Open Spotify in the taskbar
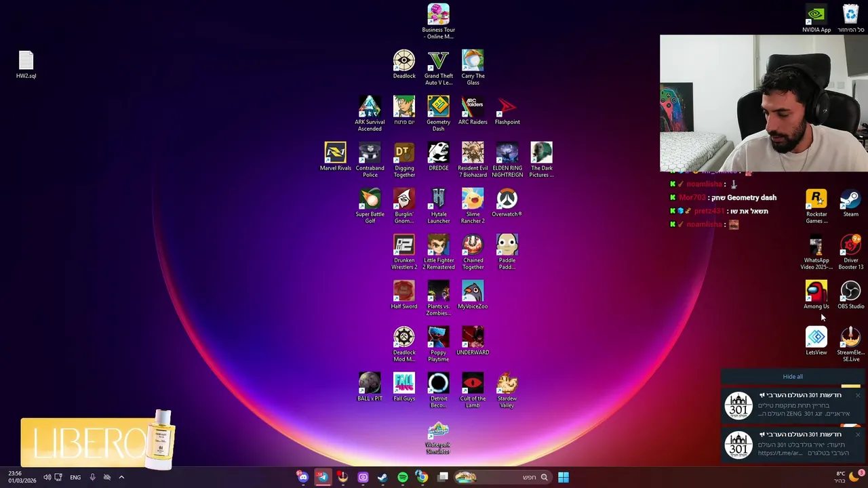 [403, 477]
